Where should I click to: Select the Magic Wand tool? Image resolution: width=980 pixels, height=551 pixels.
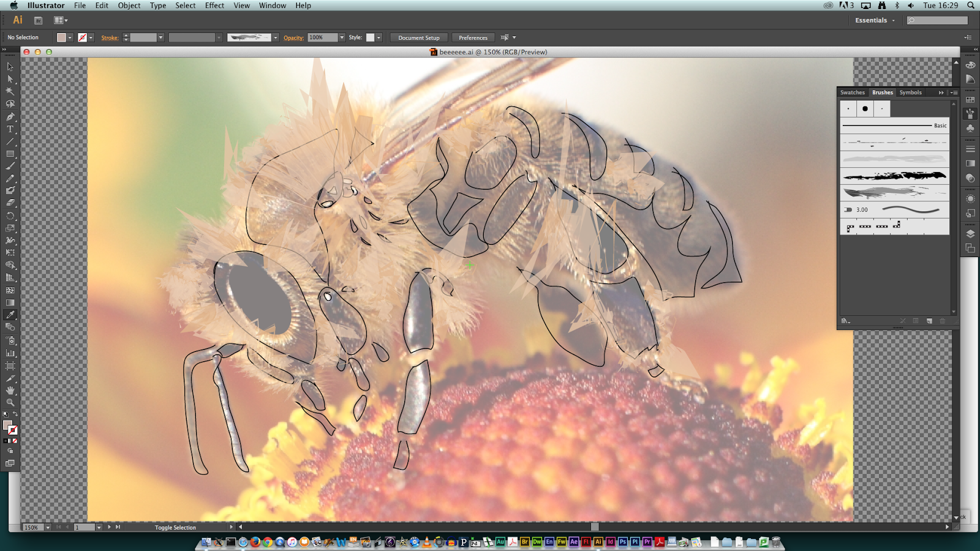tap(10, 91)
